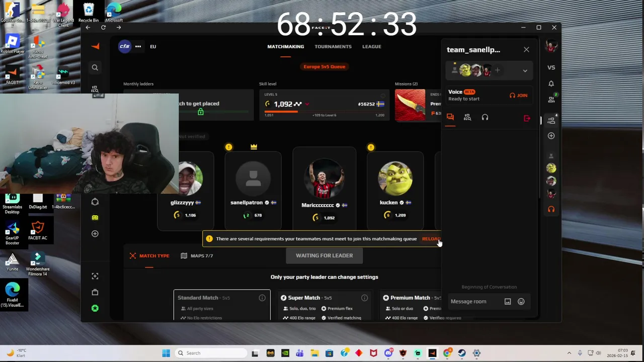Click the warning badge above sanellpatron
The height and width of the screenshot is (362, 644).
pyautogui.click(x=229, y=147)
